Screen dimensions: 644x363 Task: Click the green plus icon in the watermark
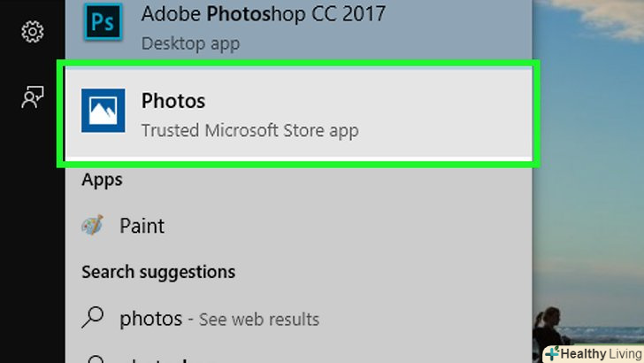point(552,353)
